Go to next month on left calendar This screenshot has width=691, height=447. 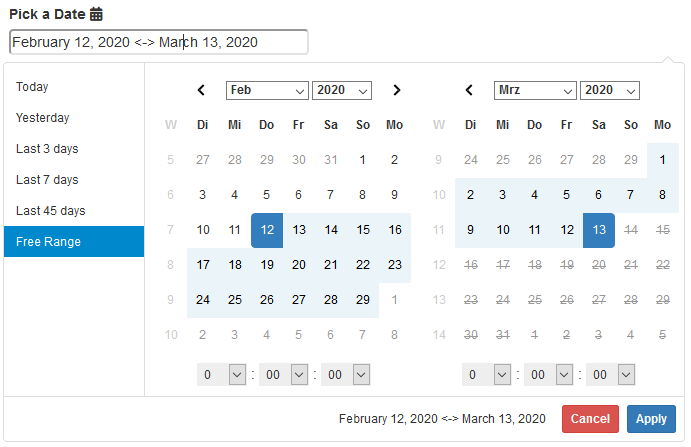coord(396,90)
